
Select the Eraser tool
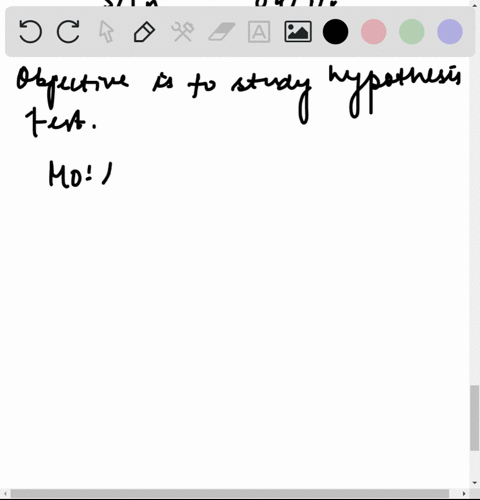point(221,32)
